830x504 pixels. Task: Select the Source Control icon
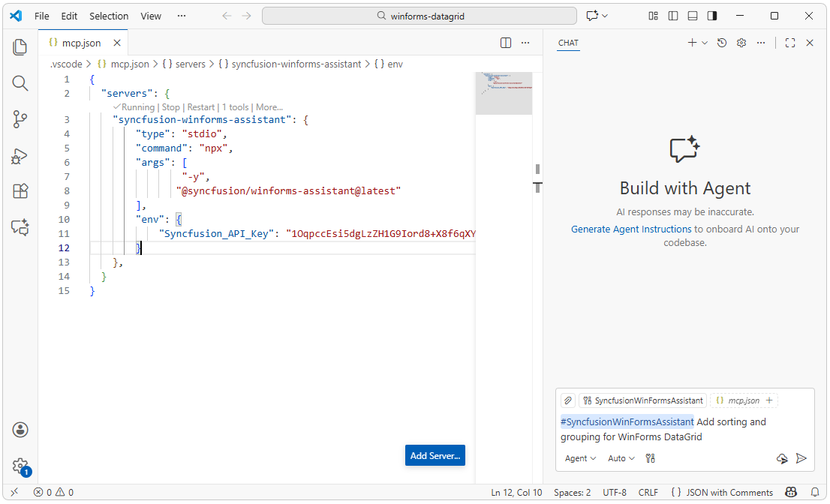click(20, 119)
